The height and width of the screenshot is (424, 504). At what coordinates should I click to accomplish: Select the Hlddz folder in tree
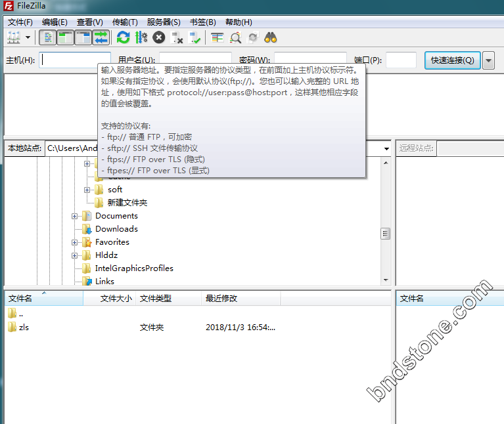tap(106, 255)
